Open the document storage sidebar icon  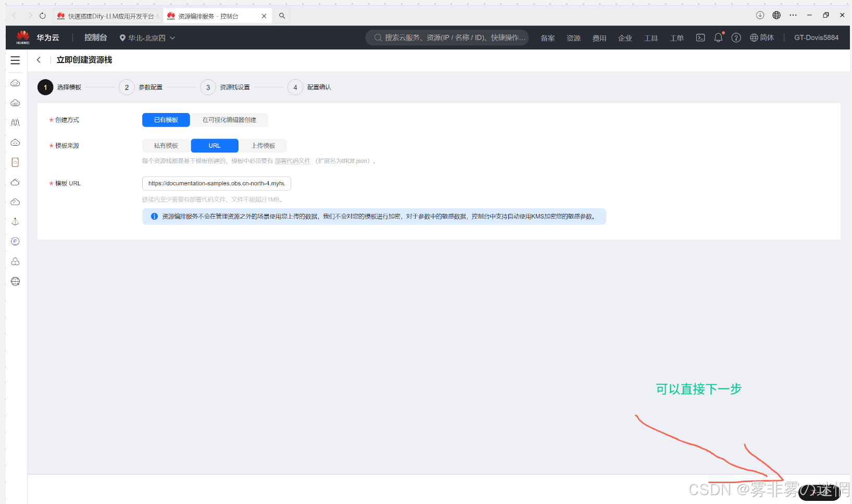16,162
